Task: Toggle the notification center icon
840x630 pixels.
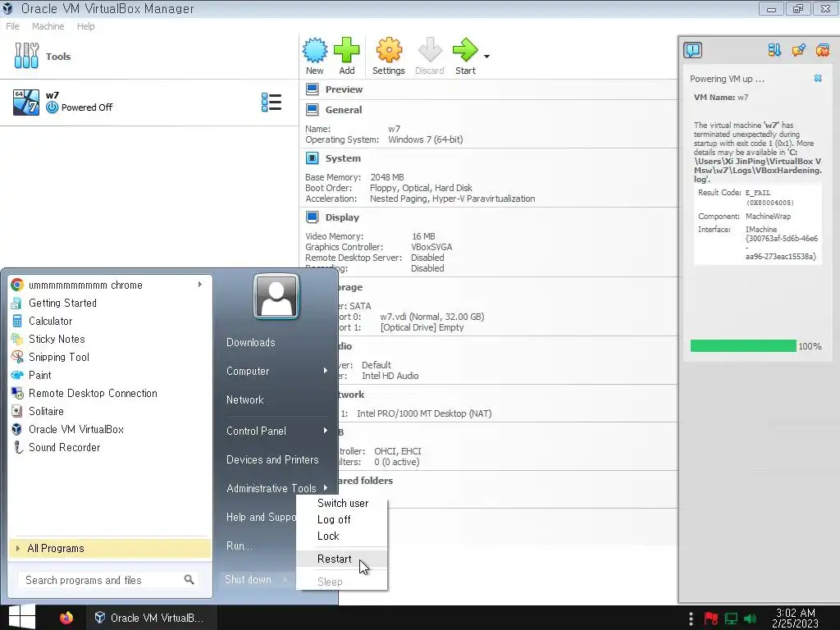Action: [692, 50]
